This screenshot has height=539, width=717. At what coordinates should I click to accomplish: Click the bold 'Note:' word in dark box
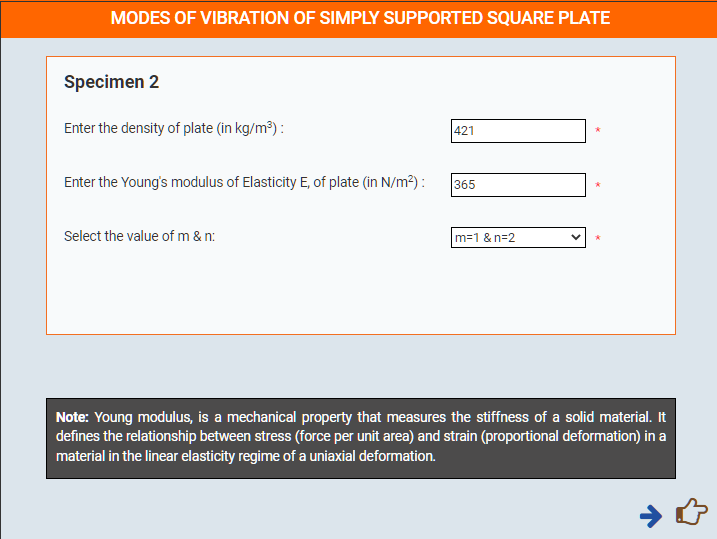coord(72,417)
